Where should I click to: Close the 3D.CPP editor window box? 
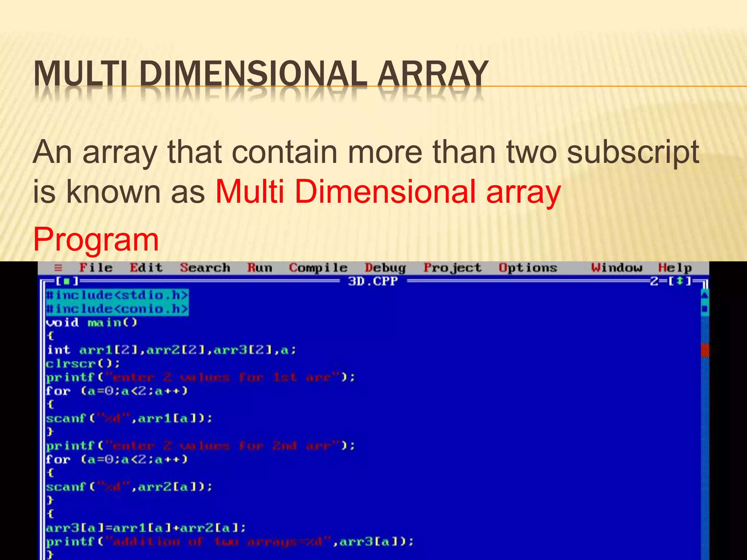67,281
